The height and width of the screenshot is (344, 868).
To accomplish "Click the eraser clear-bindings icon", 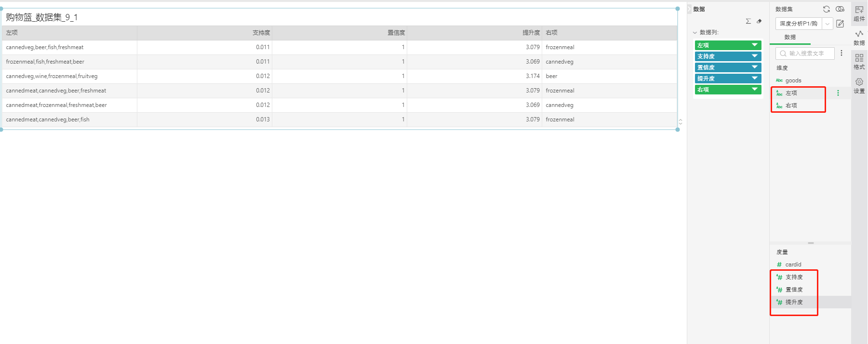I will [x=759, y=21].
